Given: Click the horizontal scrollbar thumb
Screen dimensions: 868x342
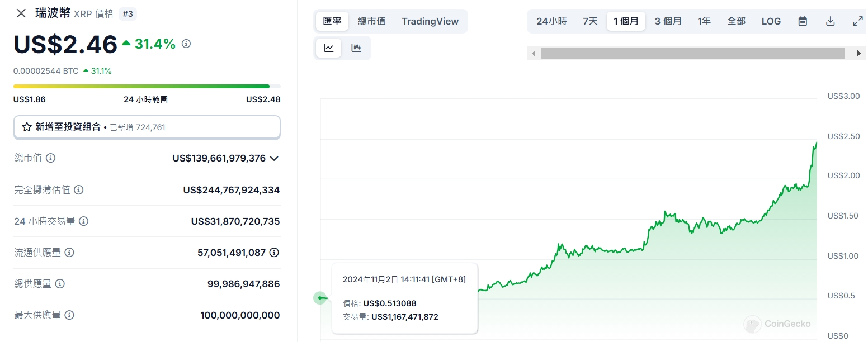Looking at the screenshot, I should point(692,54).
